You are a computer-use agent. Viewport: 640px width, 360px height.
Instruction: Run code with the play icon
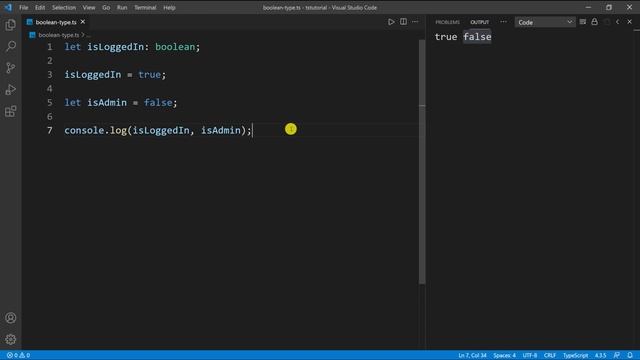(391, 22)
